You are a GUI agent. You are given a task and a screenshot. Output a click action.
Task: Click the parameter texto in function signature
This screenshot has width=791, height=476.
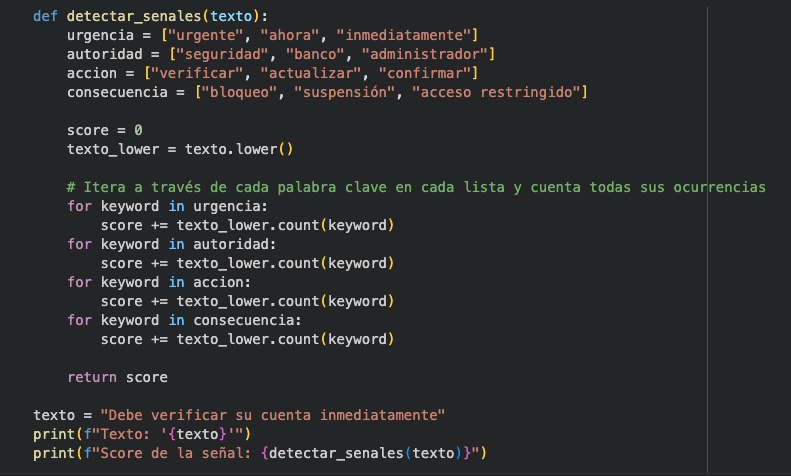point(231,16)
